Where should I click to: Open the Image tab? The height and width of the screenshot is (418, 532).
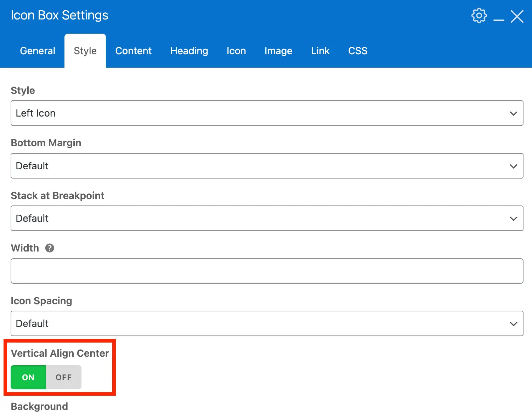pos(278,51)
